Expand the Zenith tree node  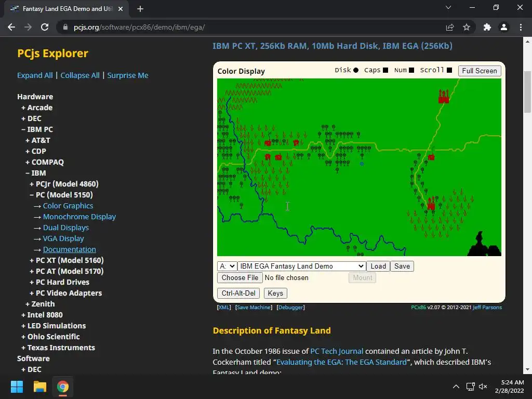coord(40,304)
